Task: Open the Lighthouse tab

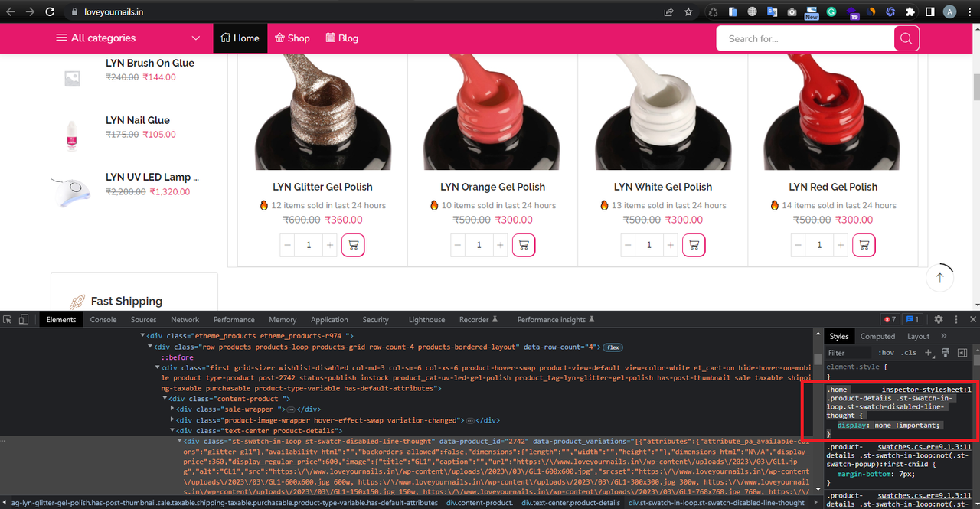Action: pos(426,319)
